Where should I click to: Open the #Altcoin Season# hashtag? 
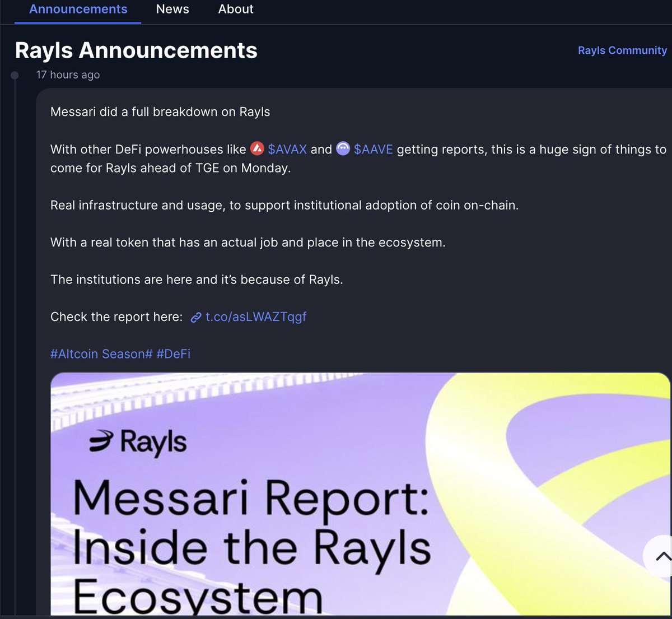[x=101, y=354]
